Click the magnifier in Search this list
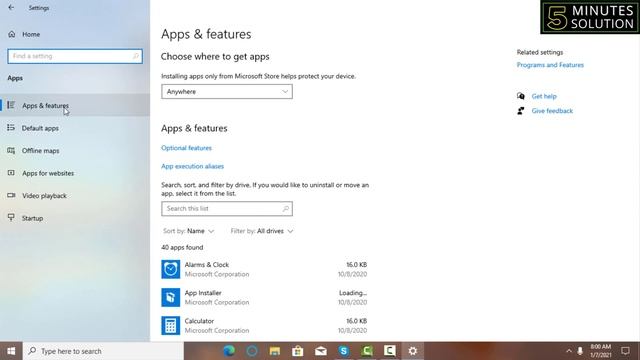Viewport: 640px width, 360px height. tap(285, 209)
